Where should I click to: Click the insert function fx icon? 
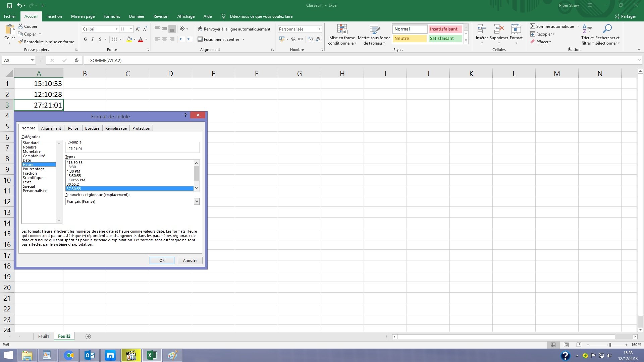[76, 60]
